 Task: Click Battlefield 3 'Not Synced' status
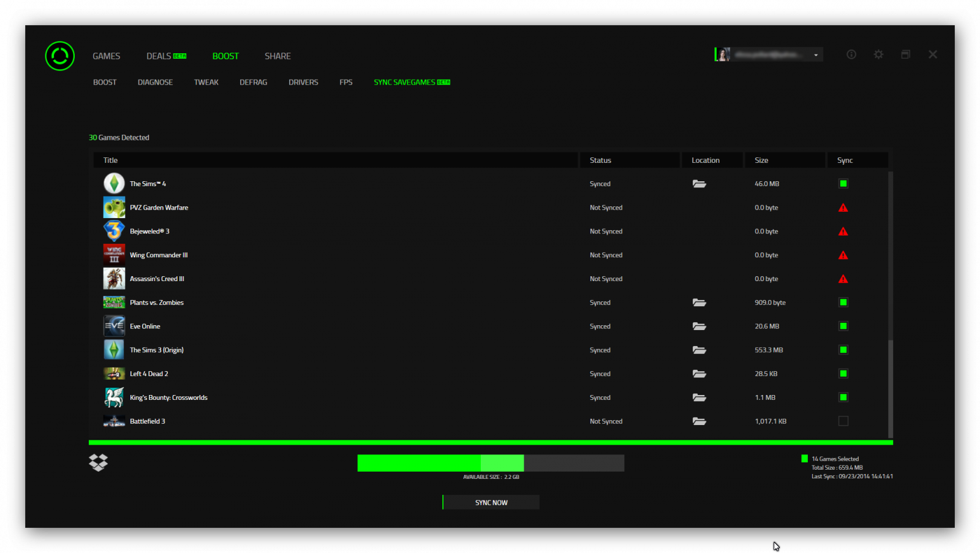coord(606,421)
